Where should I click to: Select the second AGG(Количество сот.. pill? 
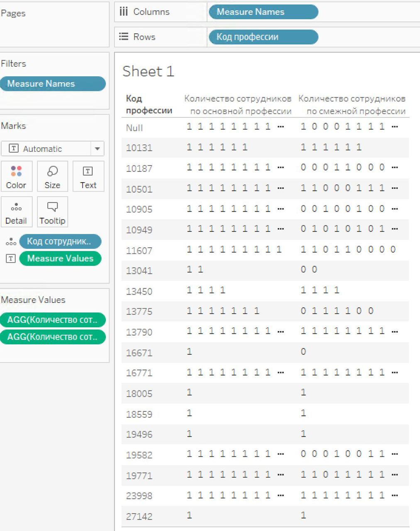pos(53,337)
